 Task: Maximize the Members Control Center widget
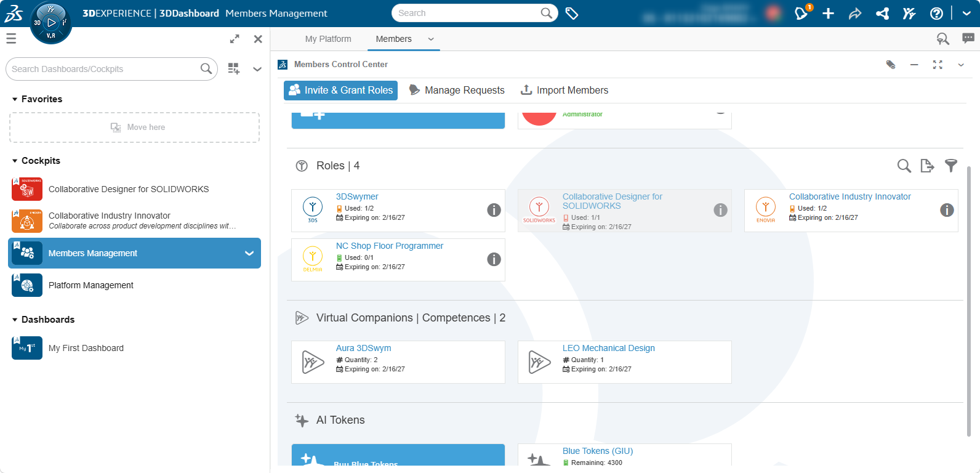938,65
